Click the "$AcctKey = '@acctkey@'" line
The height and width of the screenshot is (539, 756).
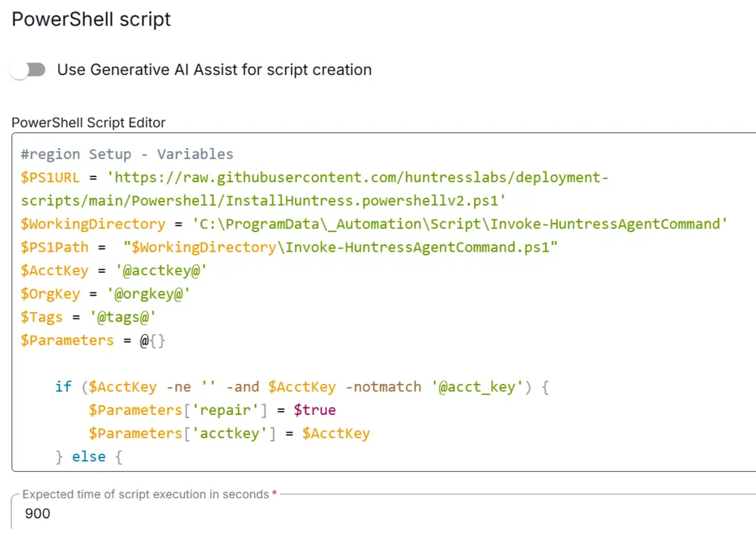[x=114, y=271]
